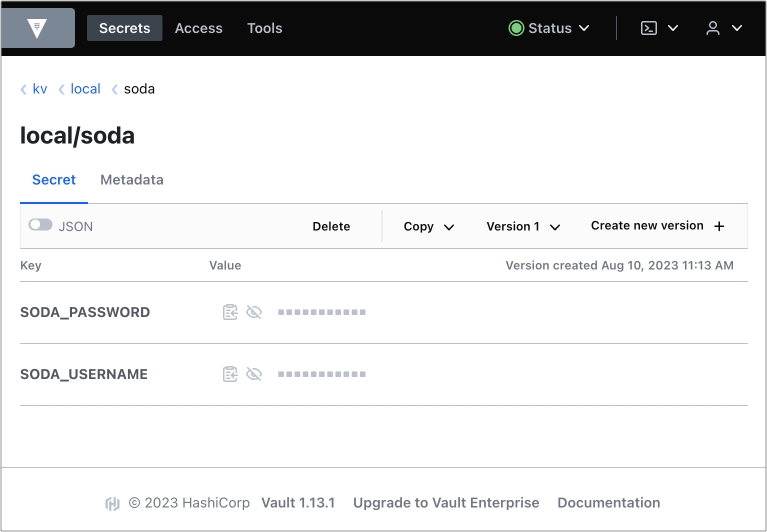Copy the SODA_USERNAME value to clipboard

pyautogui.click(x=230, y=375)
